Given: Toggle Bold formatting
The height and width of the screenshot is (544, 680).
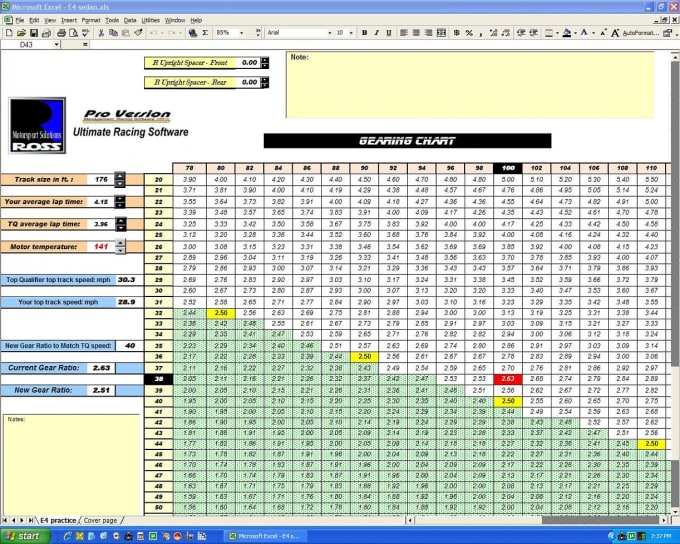Looking at the screenshot, I should click(364, 33).
